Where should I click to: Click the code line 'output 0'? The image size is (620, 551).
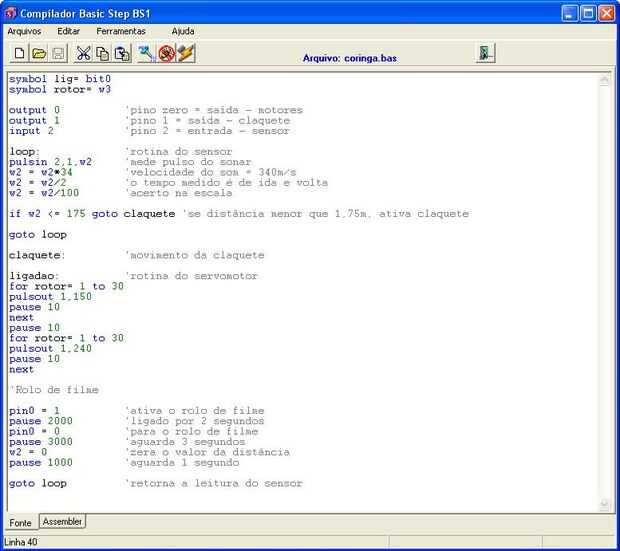[34, 110]
